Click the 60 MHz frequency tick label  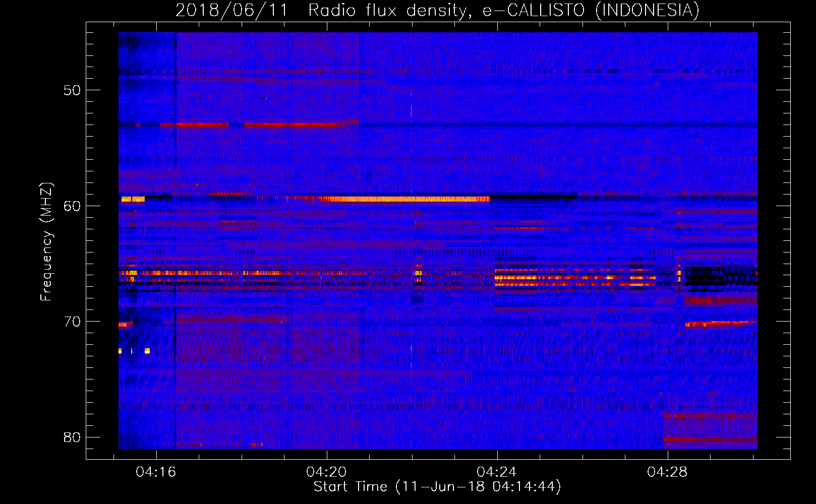pos(72,206)
